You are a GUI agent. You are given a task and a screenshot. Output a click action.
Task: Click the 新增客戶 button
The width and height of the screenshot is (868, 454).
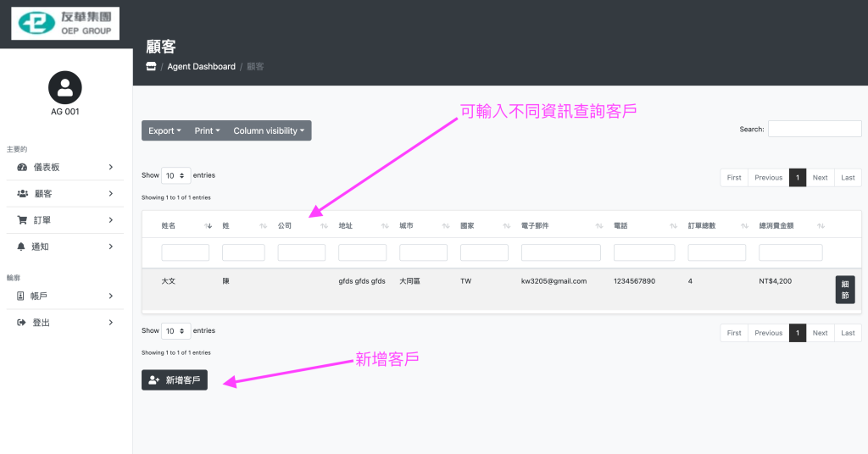coord(175,380)
